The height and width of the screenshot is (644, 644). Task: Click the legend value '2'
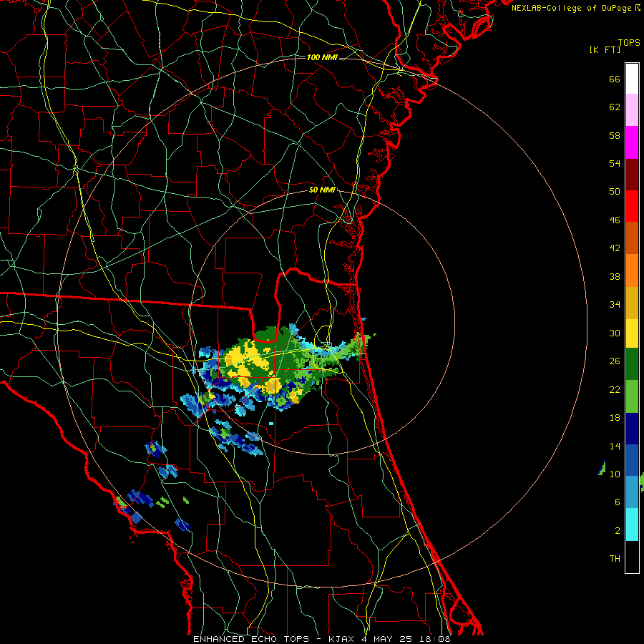click(x=618, y=531)
